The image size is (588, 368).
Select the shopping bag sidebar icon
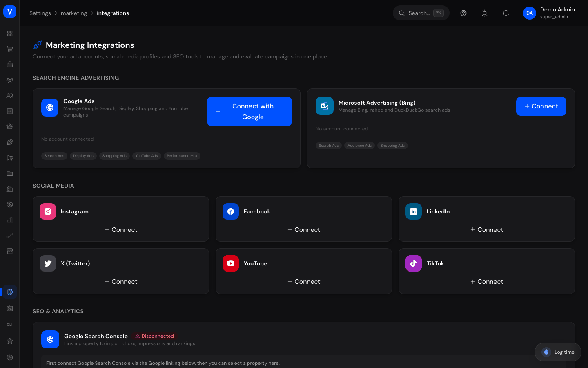(x=10, y=65)
